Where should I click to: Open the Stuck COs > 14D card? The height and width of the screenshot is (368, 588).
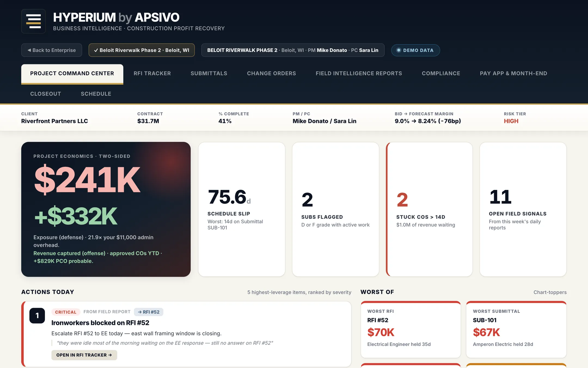[x=429, y=209]
